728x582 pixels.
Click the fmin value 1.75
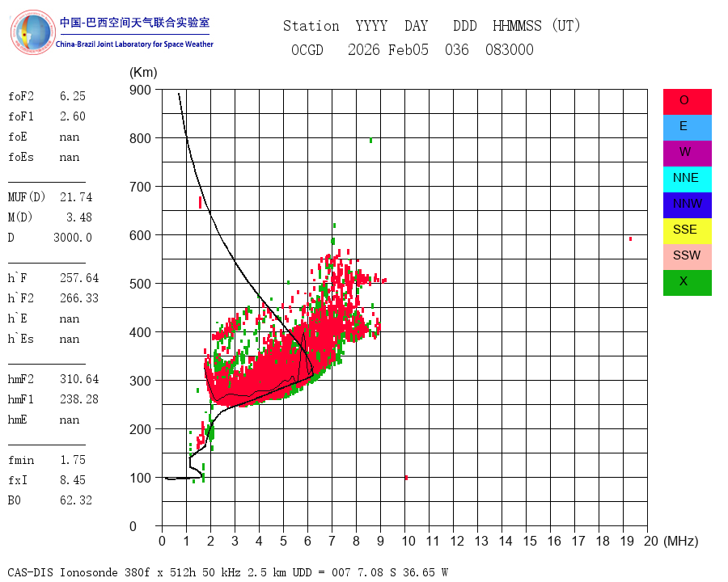[73, 460]
